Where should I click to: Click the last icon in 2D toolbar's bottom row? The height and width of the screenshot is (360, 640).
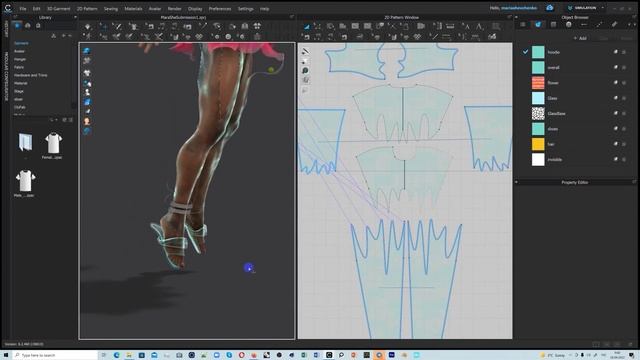point(492,37)
